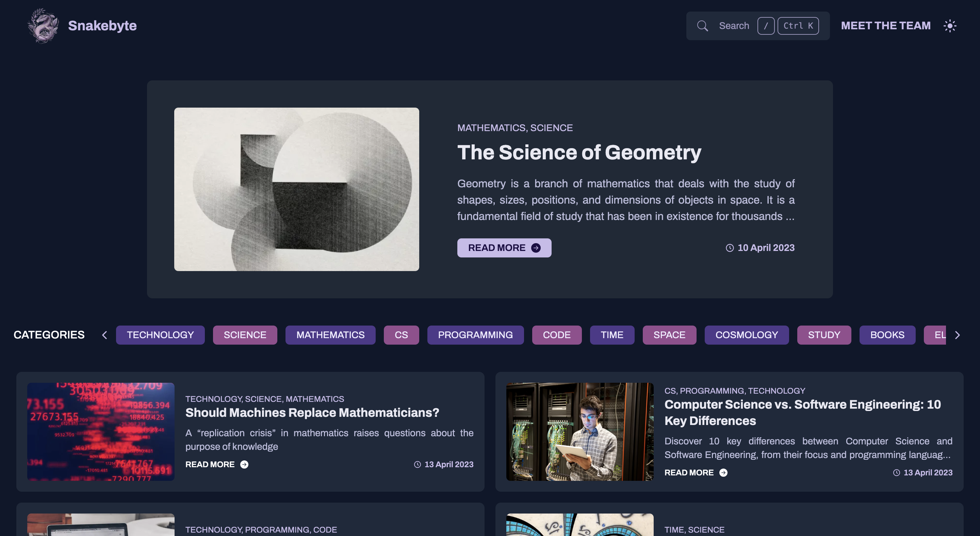
Task: Open The Science of Geometry image
Action: 296,189
